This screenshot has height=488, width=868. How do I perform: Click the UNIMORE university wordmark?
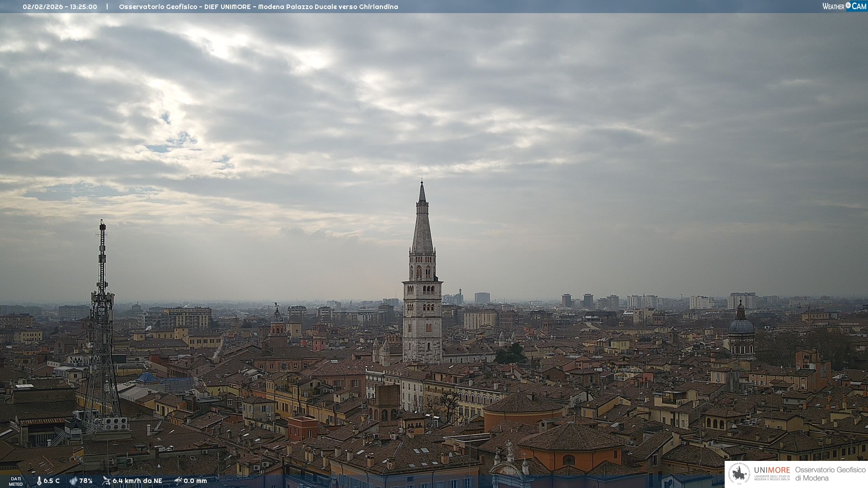click(772, 471)
